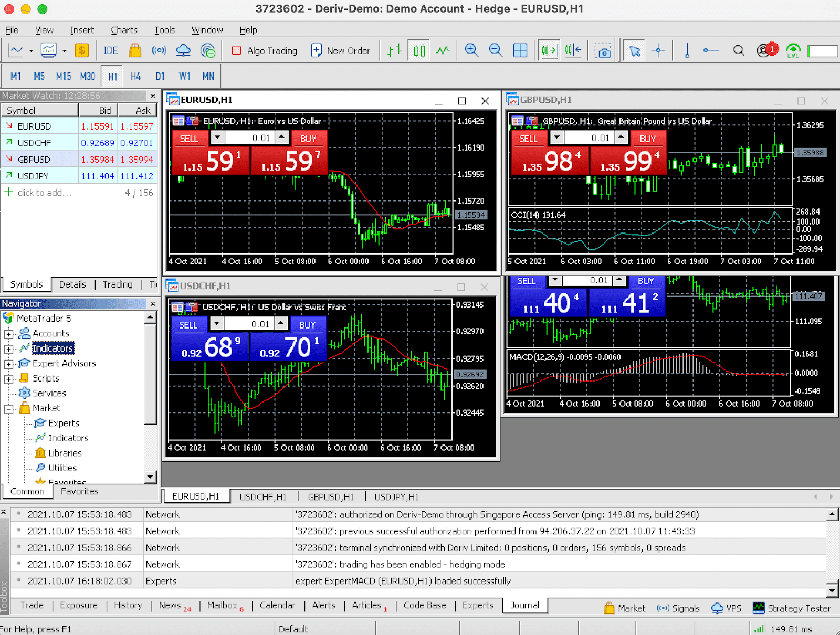Image resolution: width=840 pixels, height=635 pixels.
Task: Switch to candlestick chart type
Action: pyautogui.click(x=419, y=50)
